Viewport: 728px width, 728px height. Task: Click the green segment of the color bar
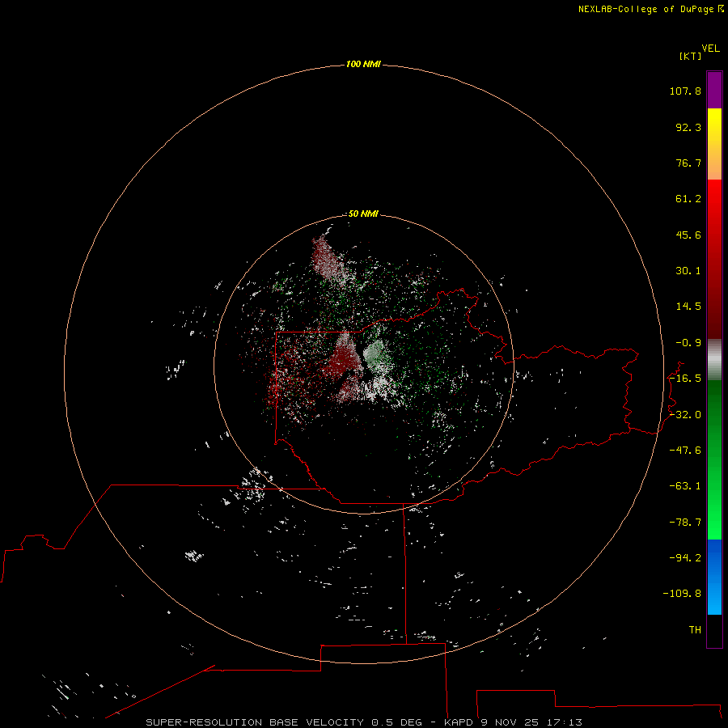pyautogui.click(x=714, y=459)
